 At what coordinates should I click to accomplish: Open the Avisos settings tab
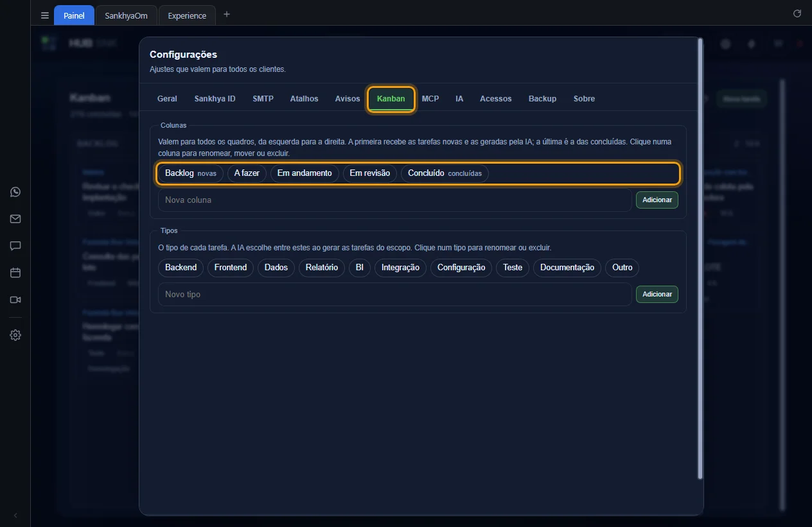(x=348, y=99)
